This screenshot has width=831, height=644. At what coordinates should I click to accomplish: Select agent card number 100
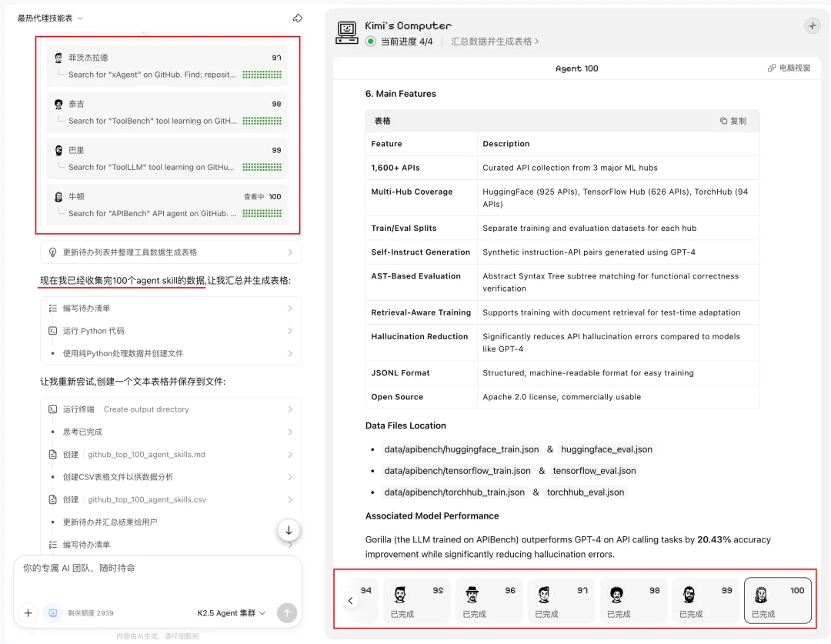[x=777, y=600]
